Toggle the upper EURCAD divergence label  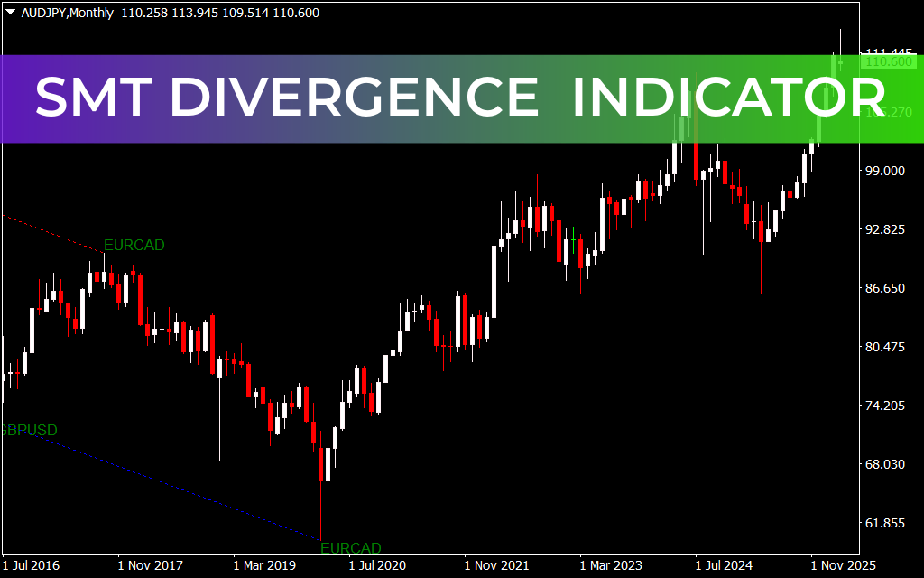(x=134, y=245)
